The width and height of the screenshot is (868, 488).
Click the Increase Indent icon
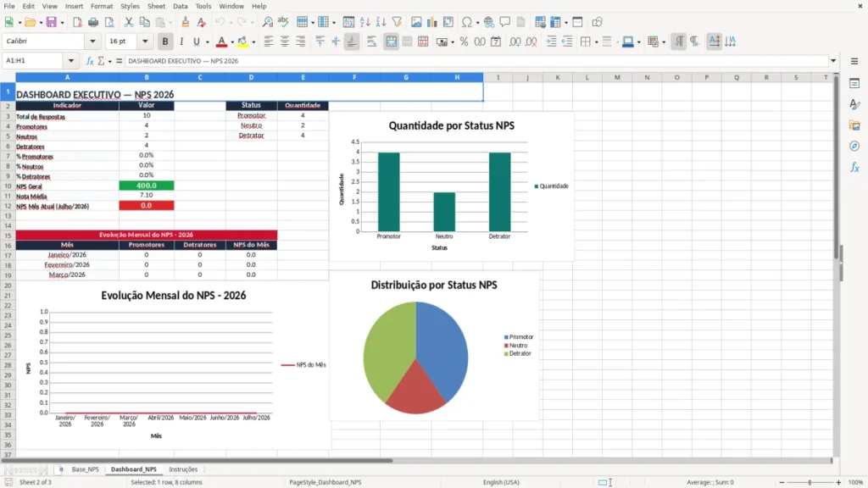(551, 42)
